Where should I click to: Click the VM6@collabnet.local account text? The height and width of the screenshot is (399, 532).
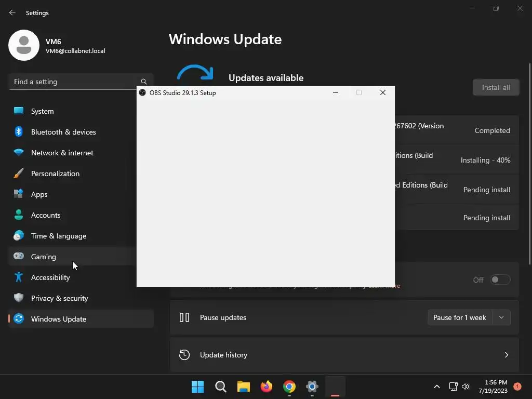point(75,51)
